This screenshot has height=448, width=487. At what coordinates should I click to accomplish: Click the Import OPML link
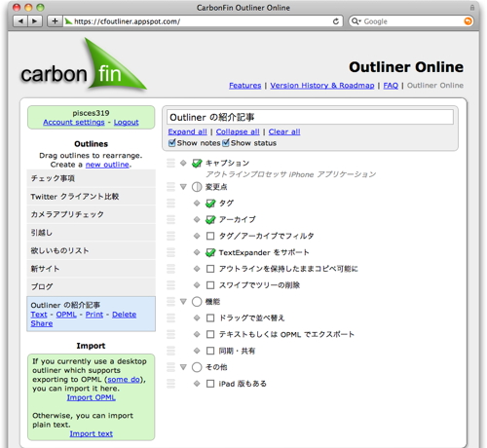click(92, 397)
